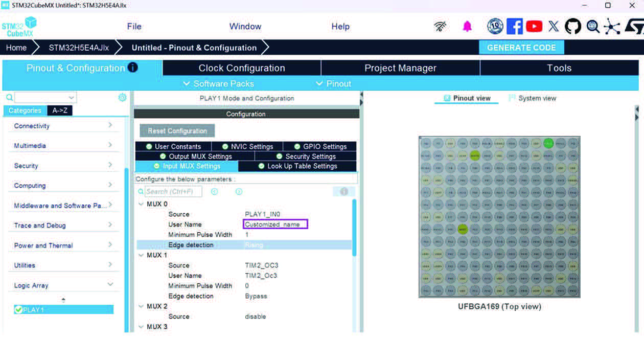Switch to Clock Configuration tab
Screen dimensions: 644x337
tap(242, 68)
